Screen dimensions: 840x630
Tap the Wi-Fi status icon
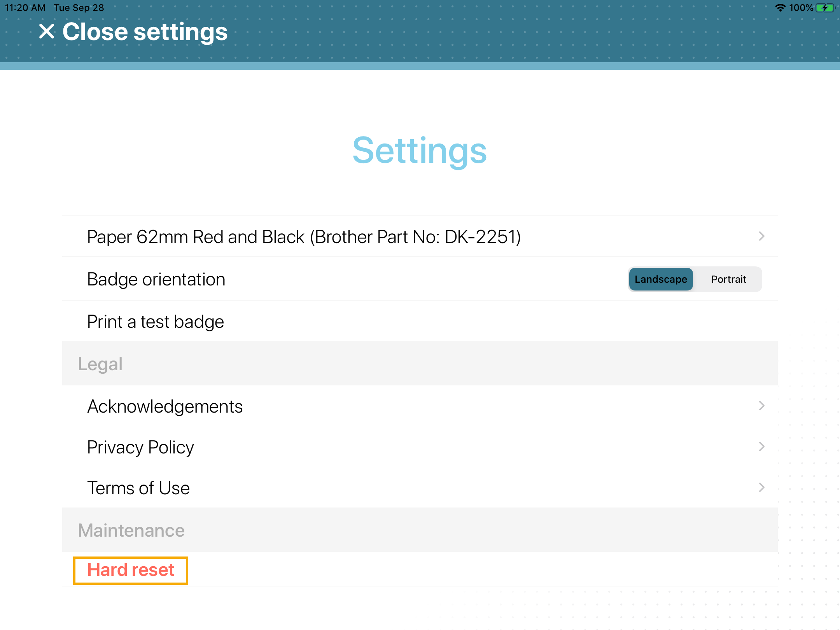(x=780, y=8)
